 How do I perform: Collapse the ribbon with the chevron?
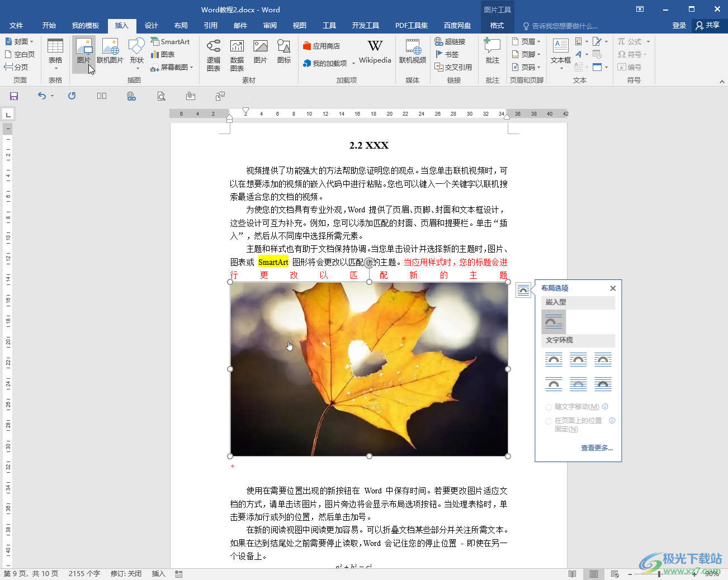point(722,82)
